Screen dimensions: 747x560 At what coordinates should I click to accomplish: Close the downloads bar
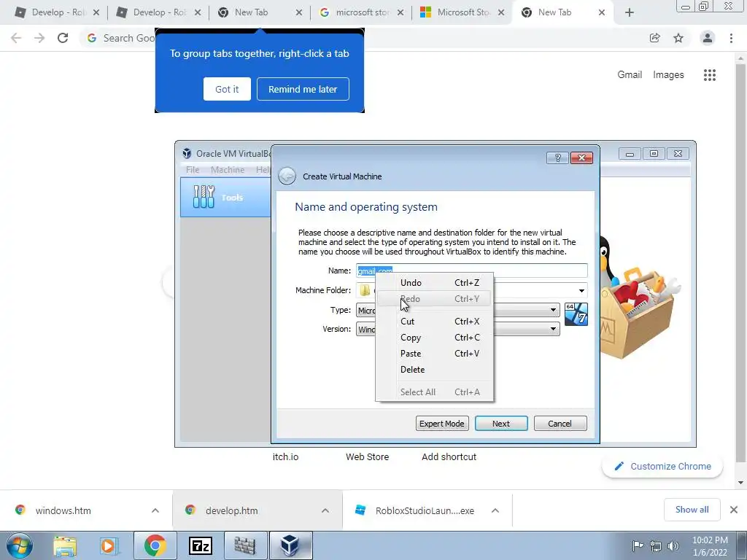coord(734,510)
